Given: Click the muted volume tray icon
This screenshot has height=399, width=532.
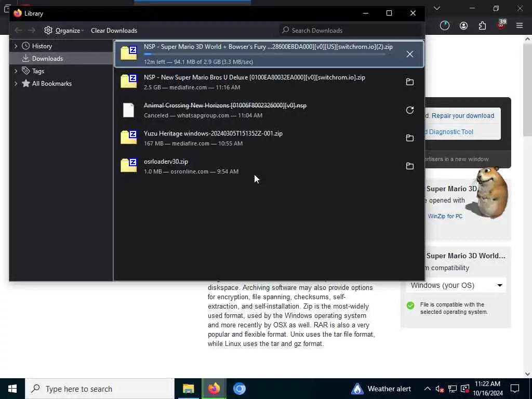Looking at the screenshot, I should 440,389.
